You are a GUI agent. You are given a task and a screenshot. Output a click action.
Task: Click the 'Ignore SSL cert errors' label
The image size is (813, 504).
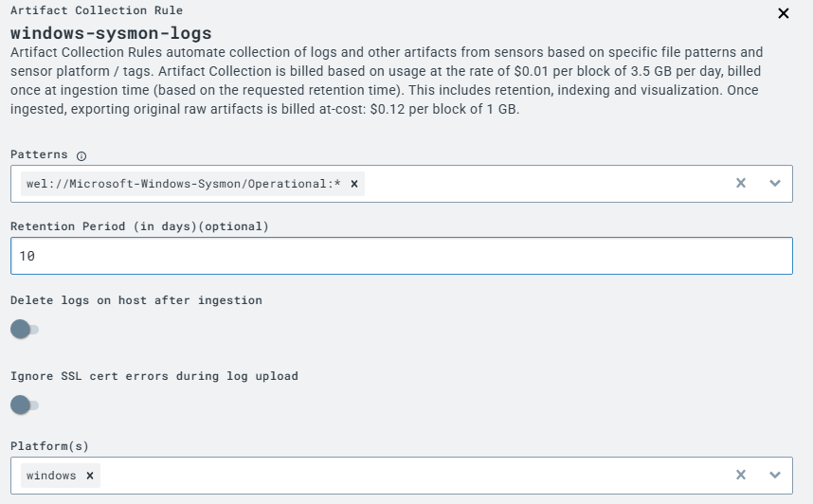[154, 376]
